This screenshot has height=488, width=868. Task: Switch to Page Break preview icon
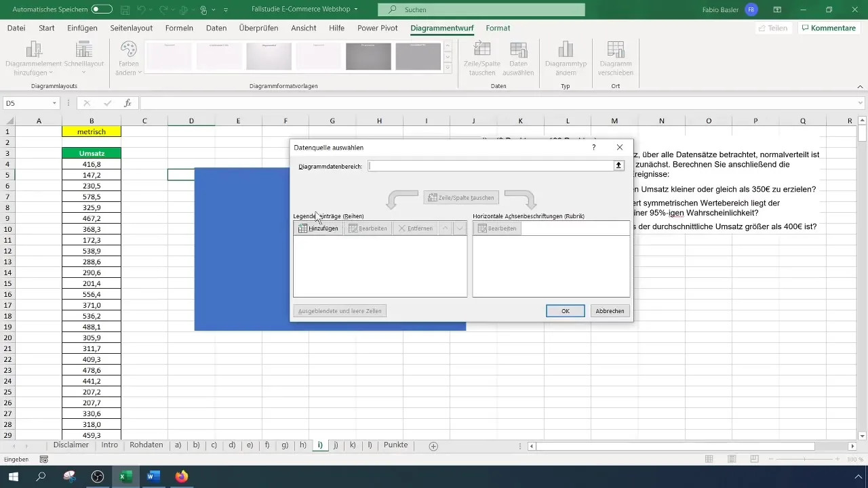click(754, 460)
